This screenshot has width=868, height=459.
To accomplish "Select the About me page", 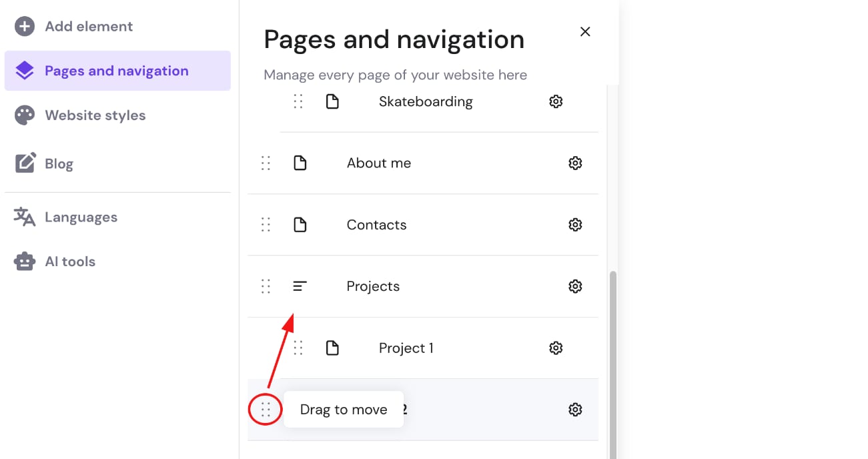I will point(378,163).
